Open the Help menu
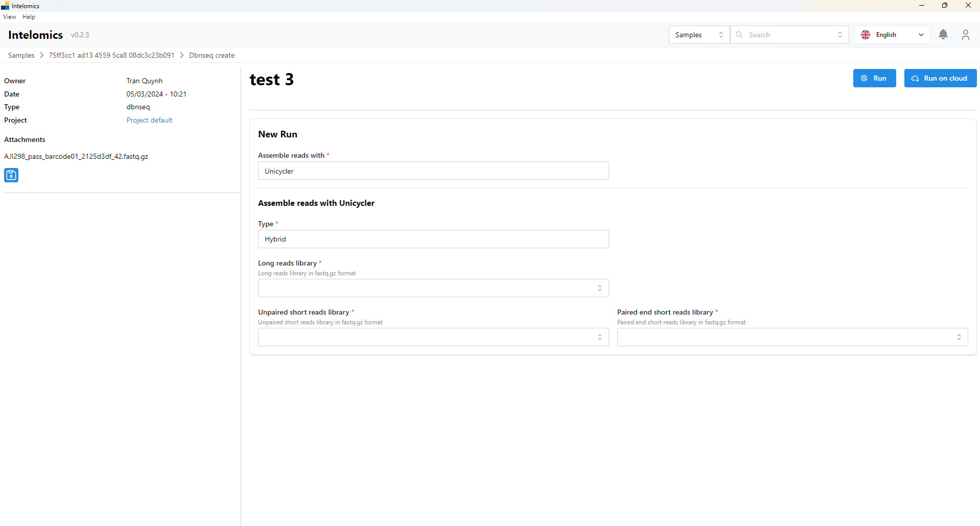The height and width of the screenshot is (526, 980). click(x=29, y=17)
